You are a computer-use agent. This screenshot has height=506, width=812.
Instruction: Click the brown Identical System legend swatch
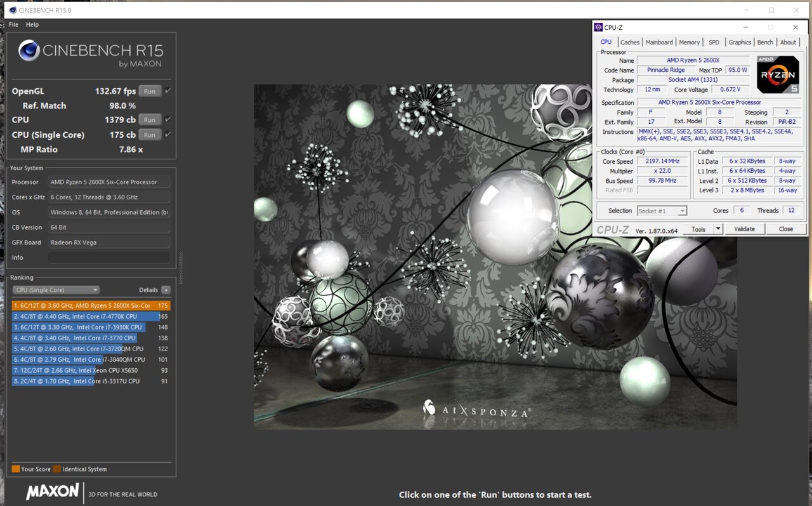(x=56, y=469)
